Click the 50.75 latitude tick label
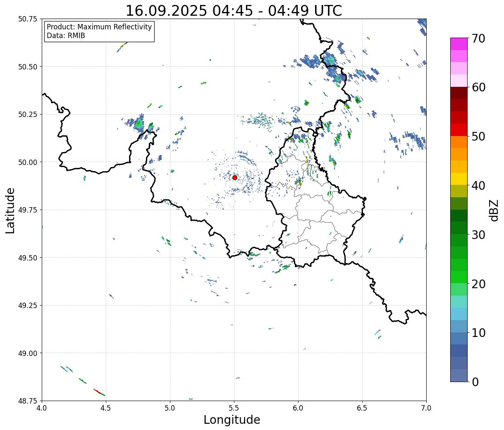Image resolution: width=504 pixels, height=430 pixels. (28, 19)
